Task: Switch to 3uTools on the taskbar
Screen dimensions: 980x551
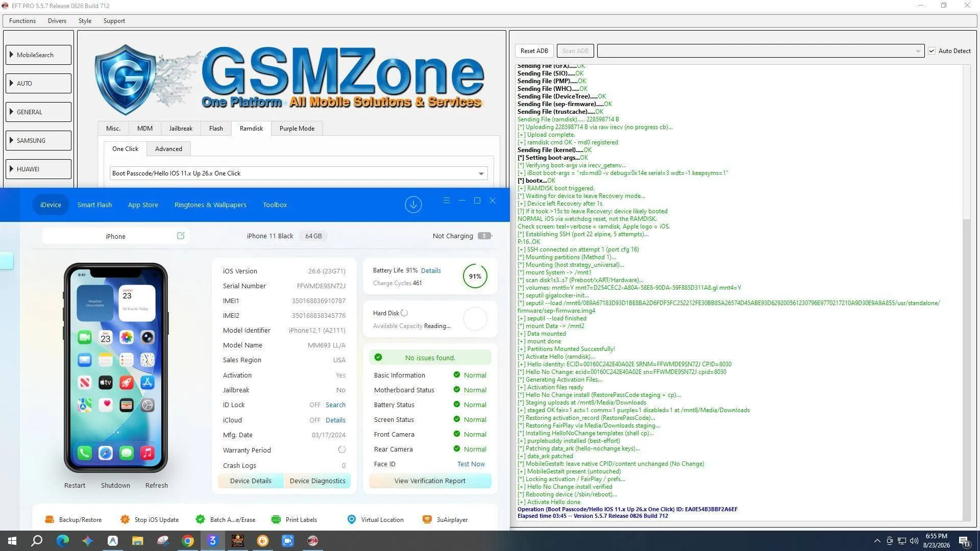Action: tap(213, 541)
